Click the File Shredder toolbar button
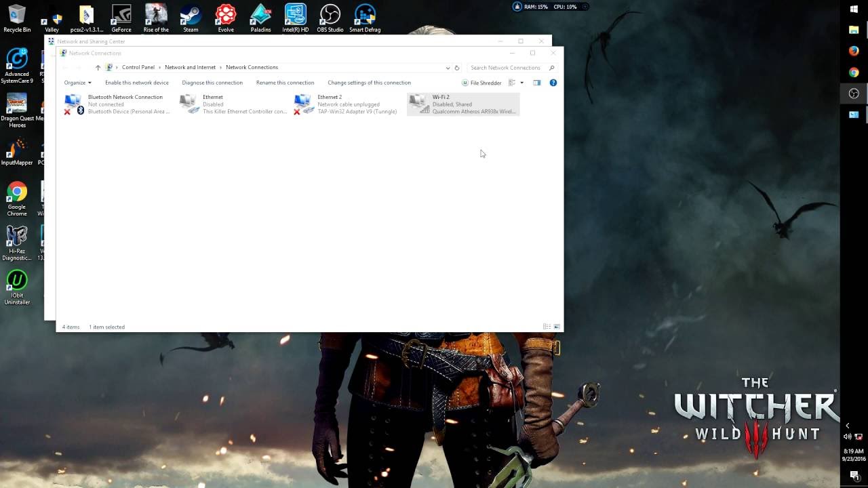868x488 pixels. click(x=481, y=83)
